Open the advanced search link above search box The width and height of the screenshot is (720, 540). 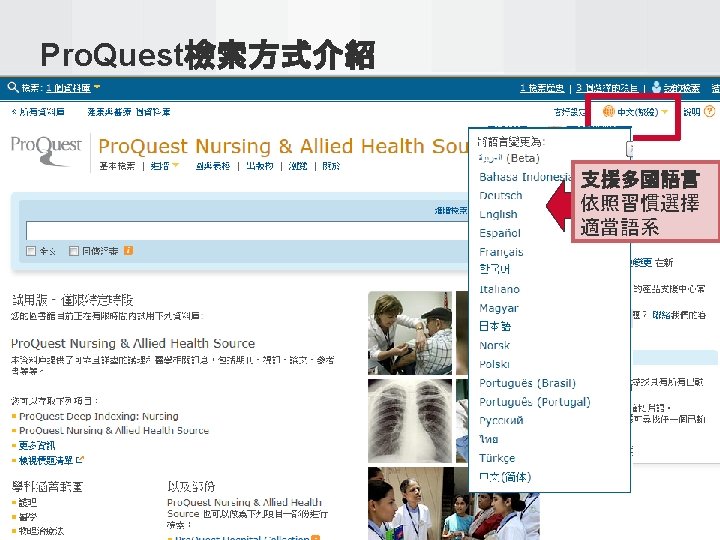coord(450,210)
